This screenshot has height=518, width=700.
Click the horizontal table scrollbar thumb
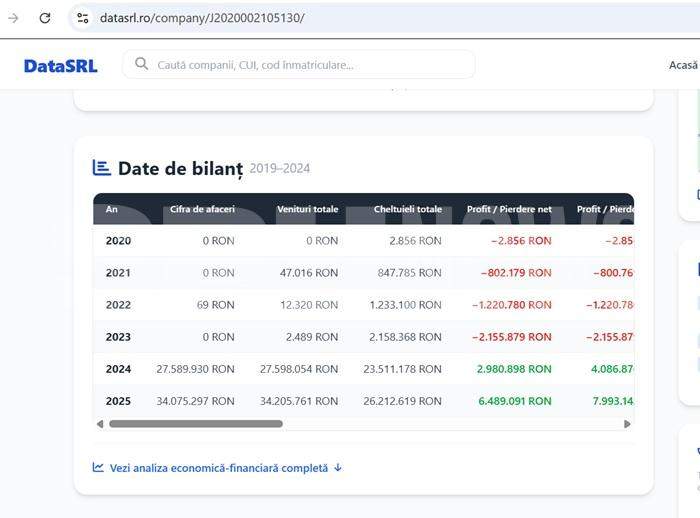(x=196, y=424)
